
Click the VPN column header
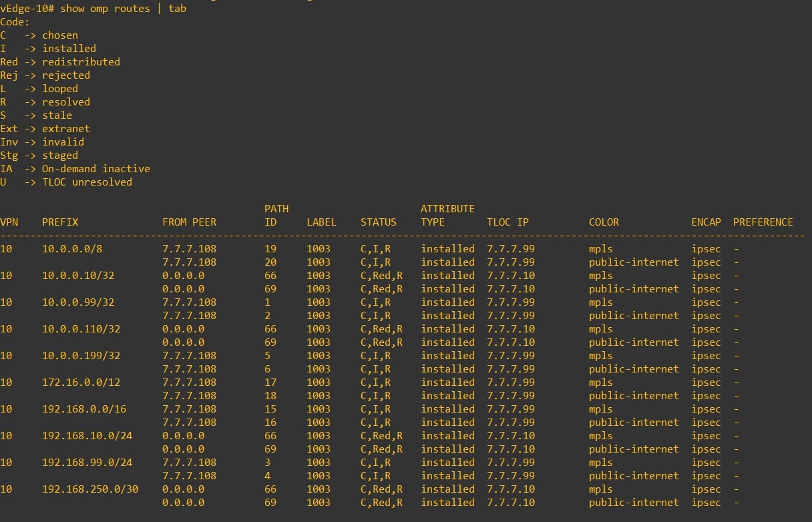[x=9, y=222]
